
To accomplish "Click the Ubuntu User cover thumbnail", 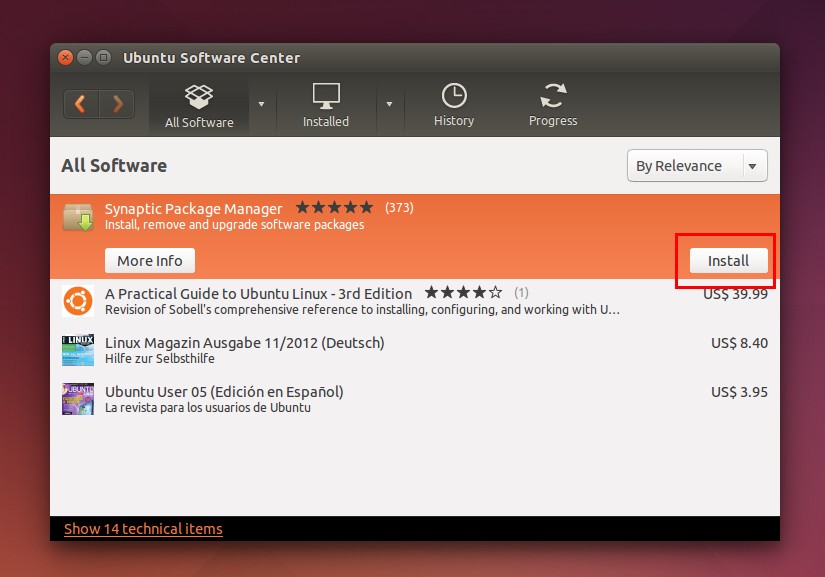I will click(78, 399).
